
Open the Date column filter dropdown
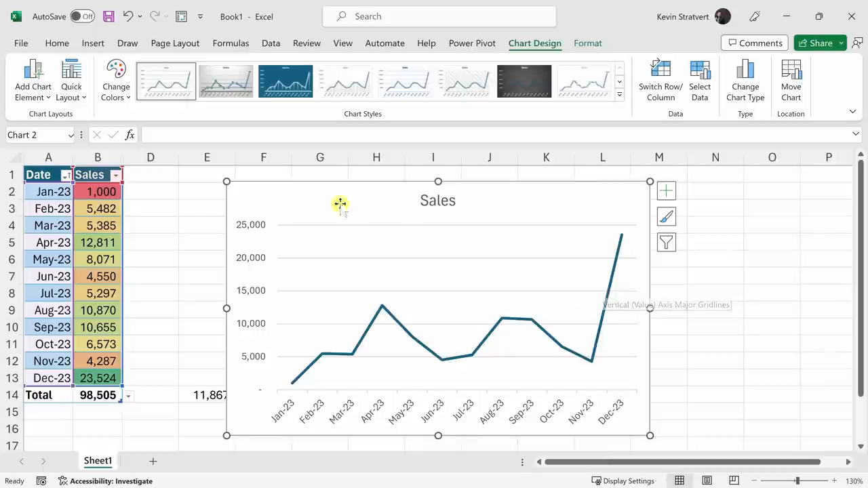(66, 176)
